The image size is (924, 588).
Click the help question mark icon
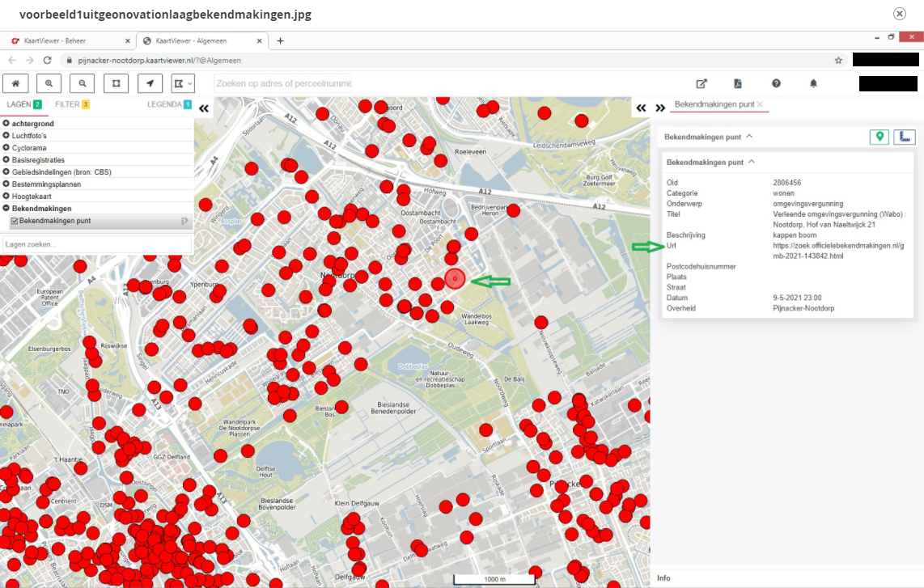click(x=776, y=83)
